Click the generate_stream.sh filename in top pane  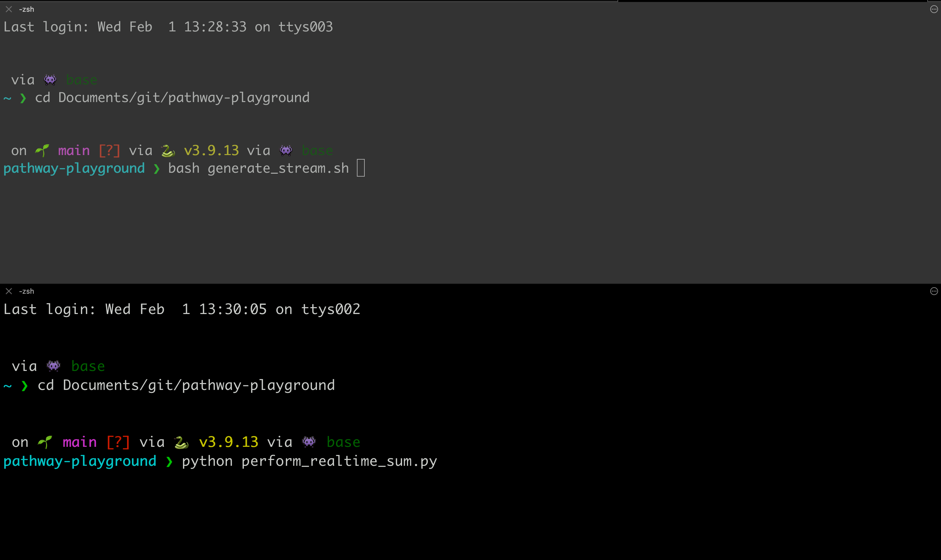click(x=278, y=168)
